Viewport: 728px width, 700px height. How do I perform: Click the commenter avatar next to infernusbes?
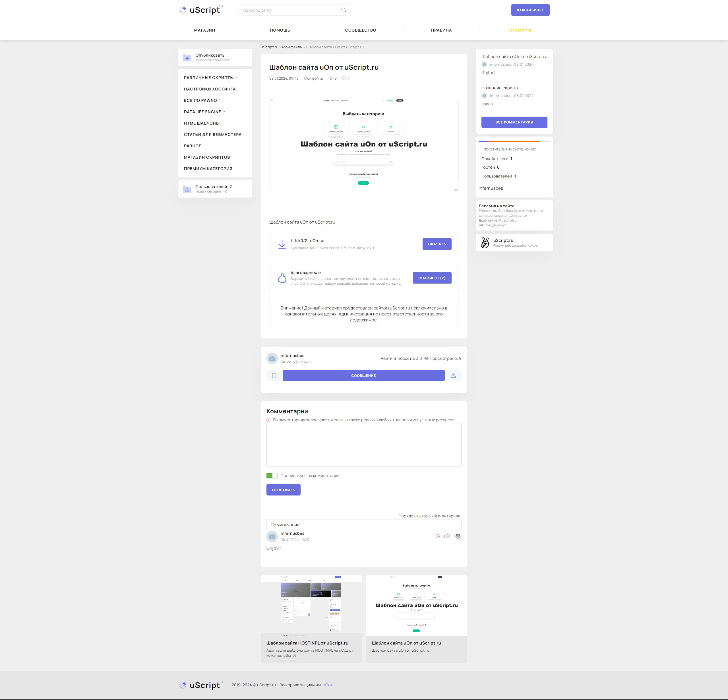[272, 536]
